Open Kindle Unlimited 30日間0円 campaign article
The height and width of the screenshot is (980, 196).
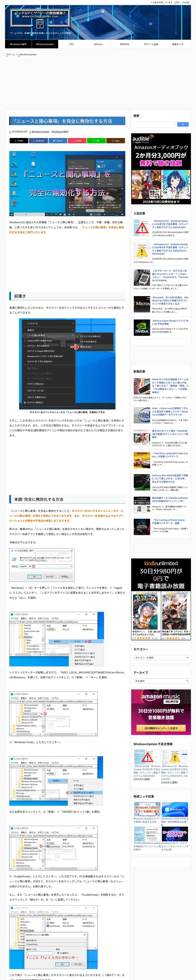click(x=170, y=499)
